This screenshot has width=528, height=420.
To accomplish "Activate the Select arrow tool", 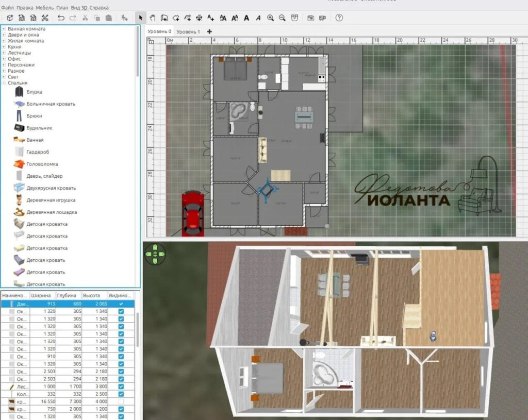I will 140,18.
